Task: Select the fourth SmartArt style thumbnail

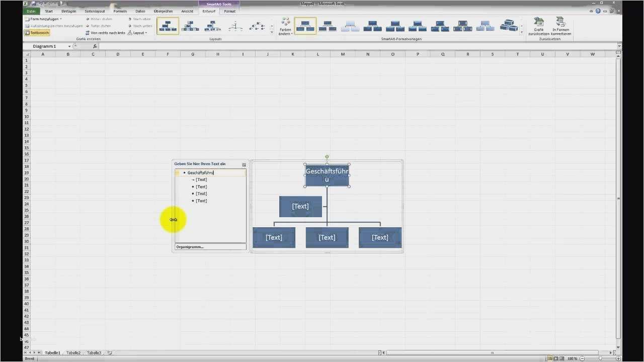Action: (372, 26)
